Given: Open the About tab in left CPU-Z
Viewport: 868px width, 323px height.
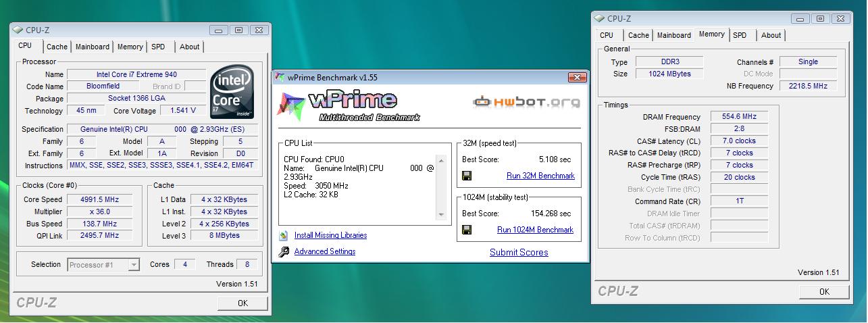Looking at the screenshot, I should click(x=190, y=47).
